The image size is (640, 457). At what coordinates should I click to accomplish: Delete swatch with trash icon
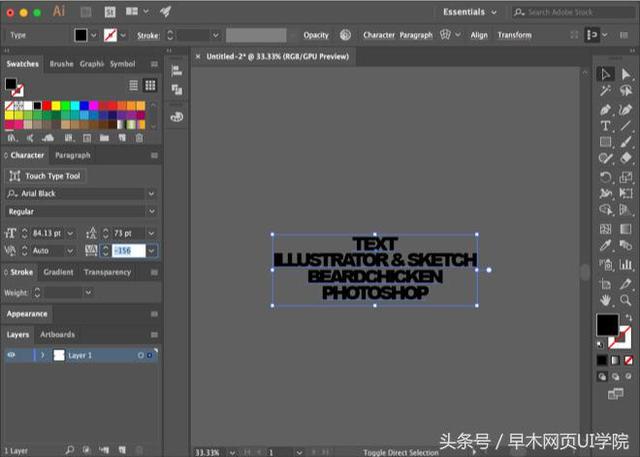[139, 138]
